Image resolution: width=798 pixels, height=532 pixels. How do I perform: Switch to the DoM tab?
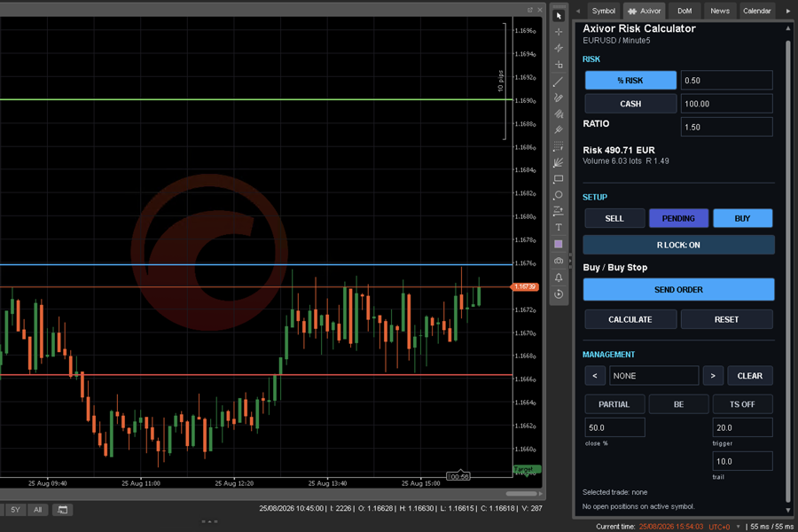[x=685, y=11]
